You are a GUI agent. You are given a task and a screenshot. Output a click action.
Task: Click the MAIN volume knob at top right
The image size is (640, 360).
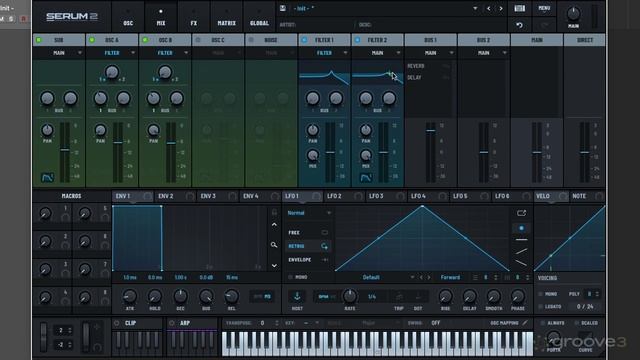(573, 13)
